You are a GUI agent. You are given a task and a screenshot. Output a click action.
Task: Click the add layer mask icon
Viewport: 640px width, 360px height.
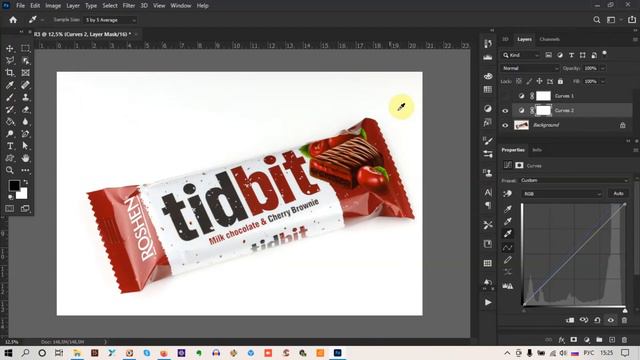tap(574, 340)
